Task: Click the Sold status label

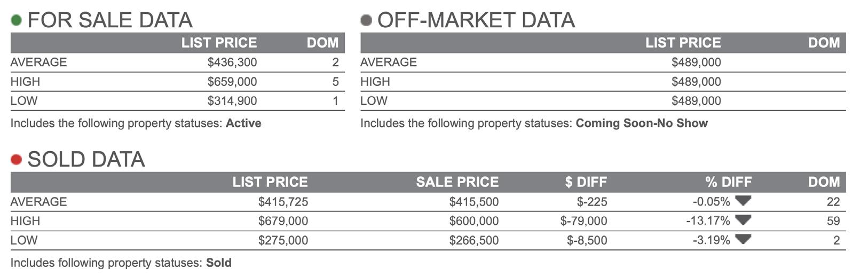Action: (x=219, y=263)
